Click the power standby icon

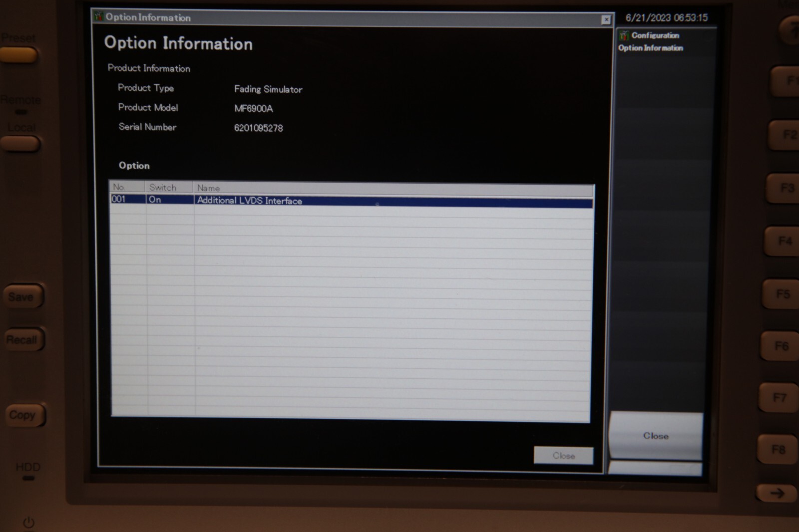pyautogui.click(x=28, y=523)
